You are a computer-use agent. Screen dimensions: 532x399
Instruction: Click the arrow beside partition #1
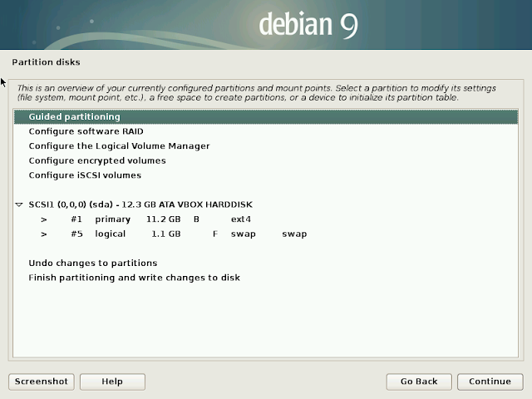[44, 219]
